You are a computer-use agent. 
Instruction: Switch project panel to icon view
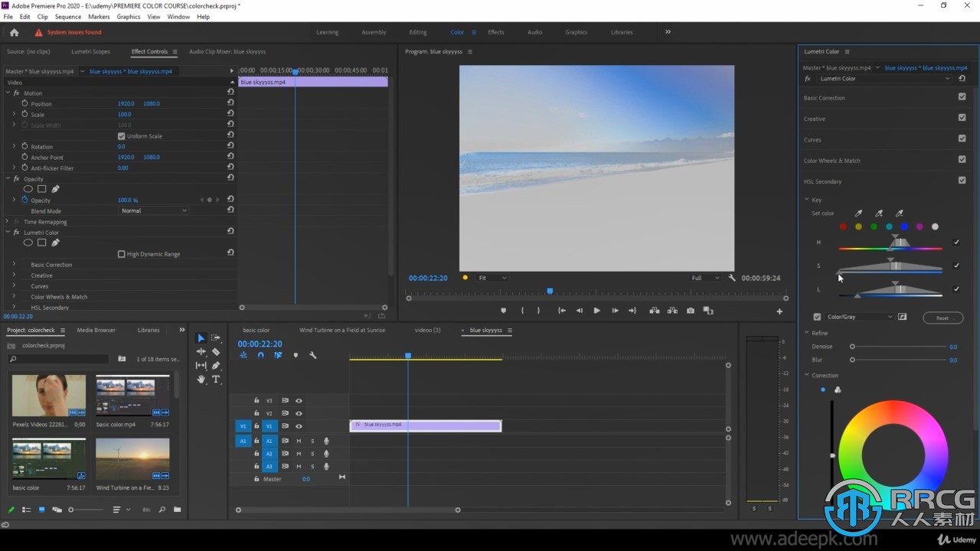(41, 510)
